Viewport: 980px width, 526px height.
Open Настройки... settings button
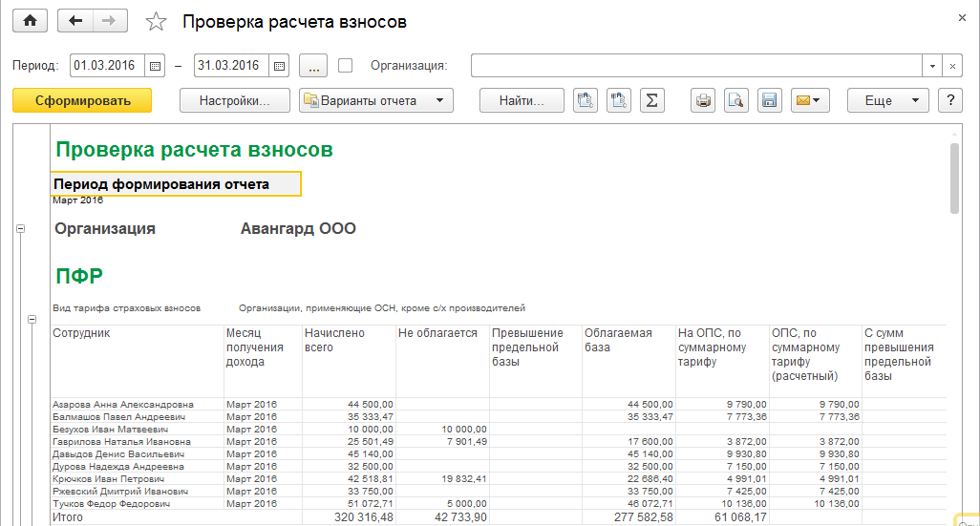click(235, 100)
